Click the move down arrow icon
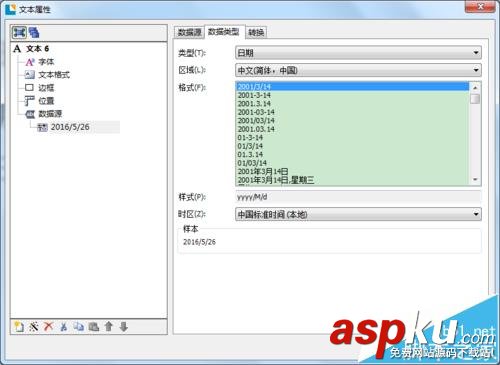 (124, 327)
